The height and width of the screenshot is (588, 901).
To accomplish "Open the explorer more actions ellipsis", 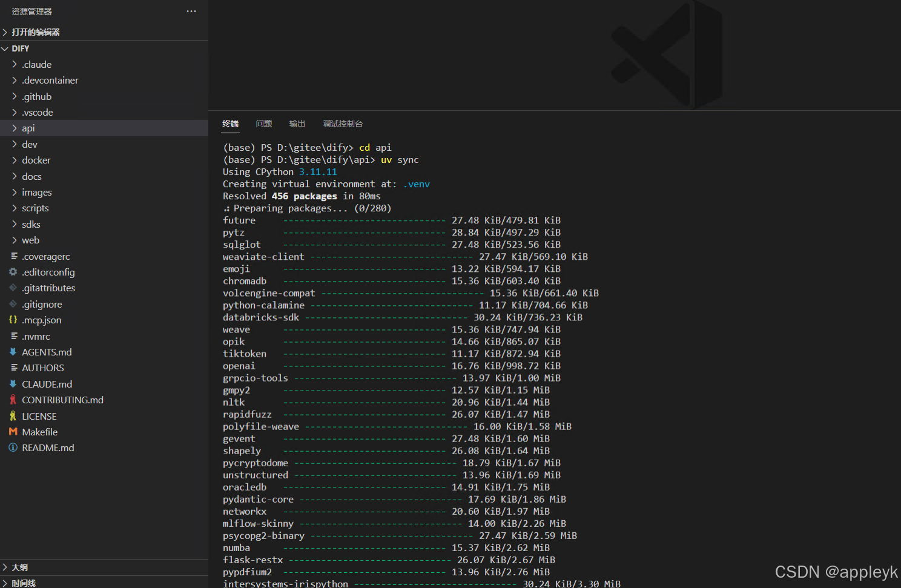I will (191, 12).
